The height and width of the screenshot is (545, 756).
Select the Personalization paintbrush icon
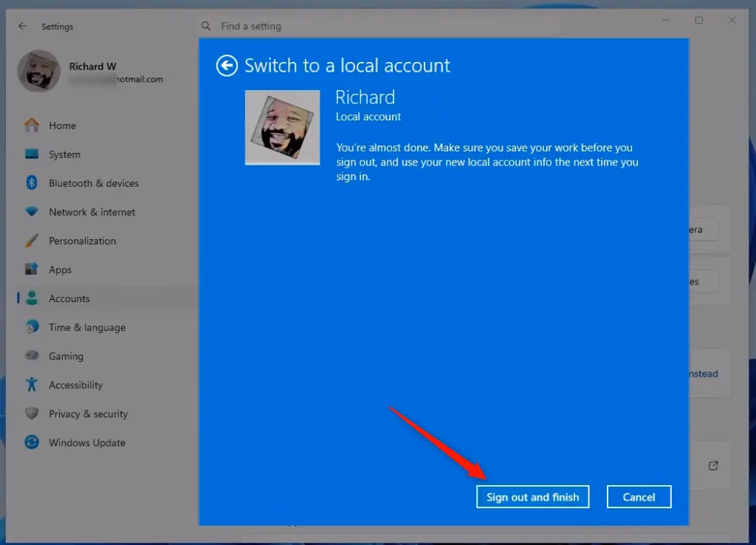tap(32, 241)
